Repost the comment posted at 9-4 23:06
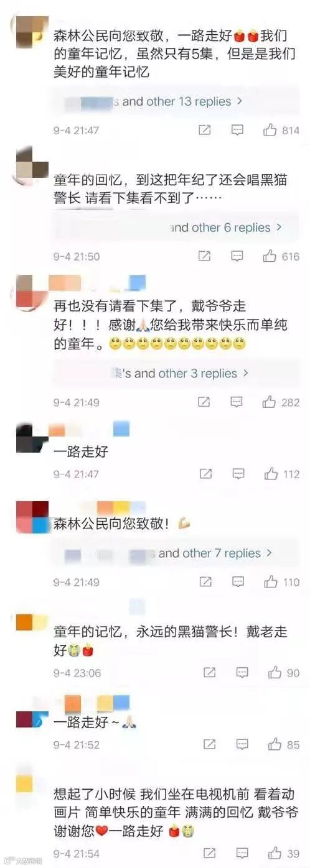This screenshot has height=868, width=310. [x=210, y=673]
